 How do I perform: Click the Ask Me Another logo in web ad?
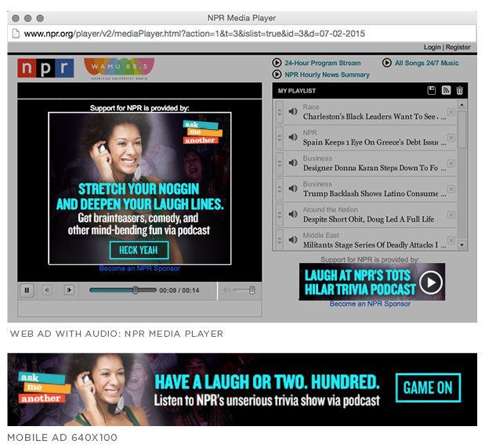pos(202,132)
